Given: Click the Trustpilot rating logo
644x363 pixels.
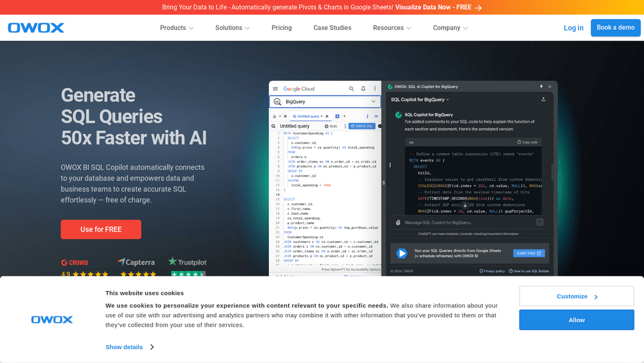Looking at the screenshot, I should (x=187, y=262).
